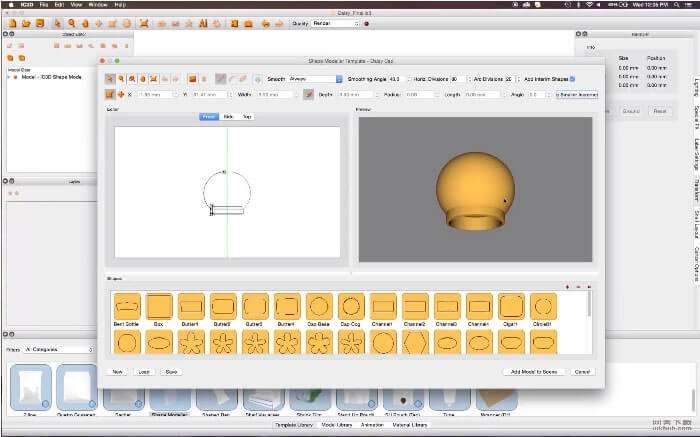Click the Box shape thumbnail

click(159, 306)
